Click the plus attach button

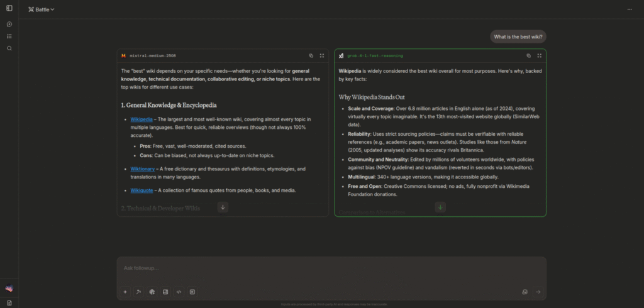(x=125, y=292)
